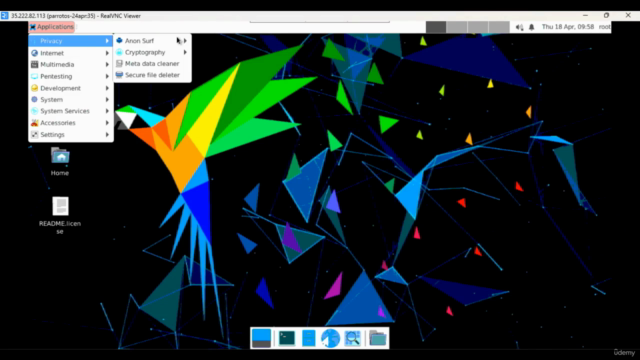Screen dimensions: 640x360
Task: Open the Pentesting menu category
Action: (71, 76)
